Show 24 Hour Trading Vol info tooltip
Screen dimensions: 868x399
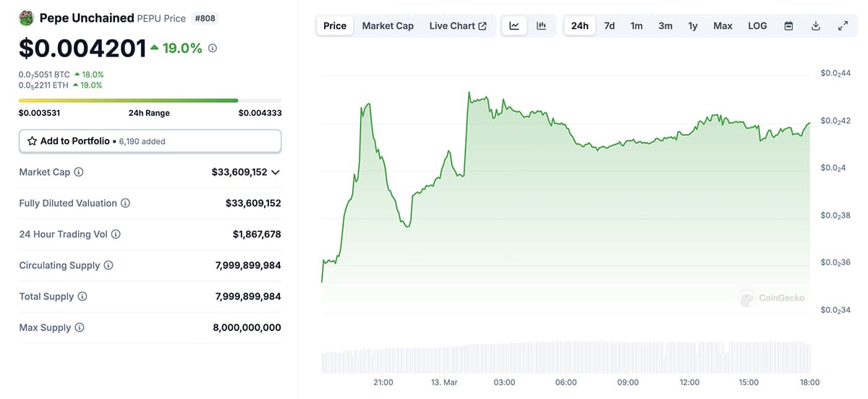click(116, 235)
